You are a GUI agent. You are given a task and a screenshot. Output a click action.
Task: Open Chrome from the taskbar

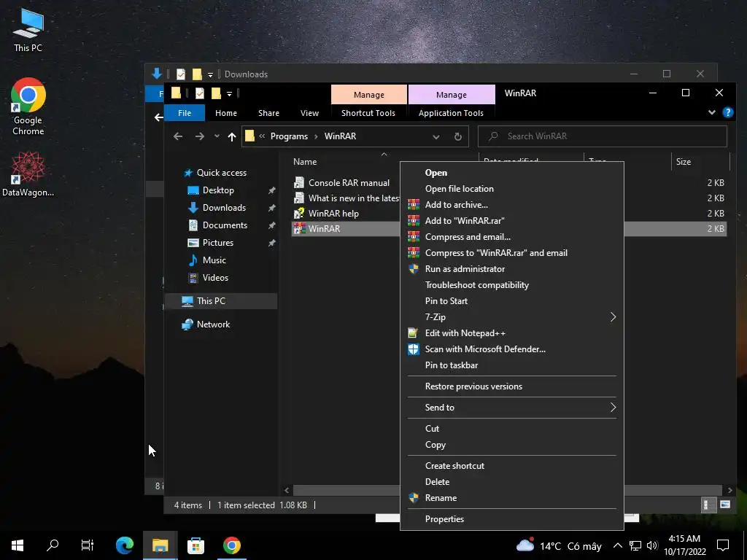click(231, 545)
